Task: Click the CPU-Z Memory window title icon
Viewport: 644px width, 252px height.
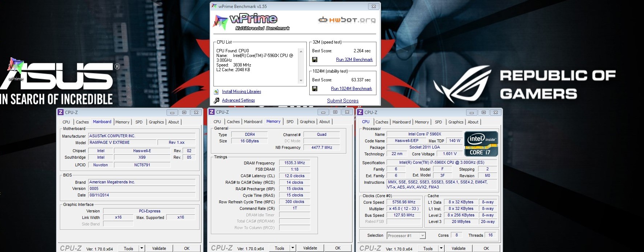Action: pos(212,112)
